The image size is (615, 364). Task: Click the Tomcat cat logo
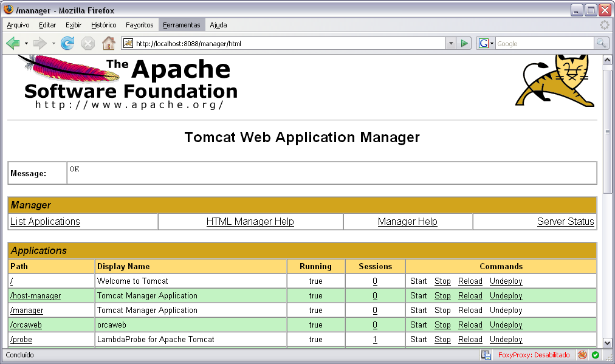pyautogui.click(x=555, y=81)
